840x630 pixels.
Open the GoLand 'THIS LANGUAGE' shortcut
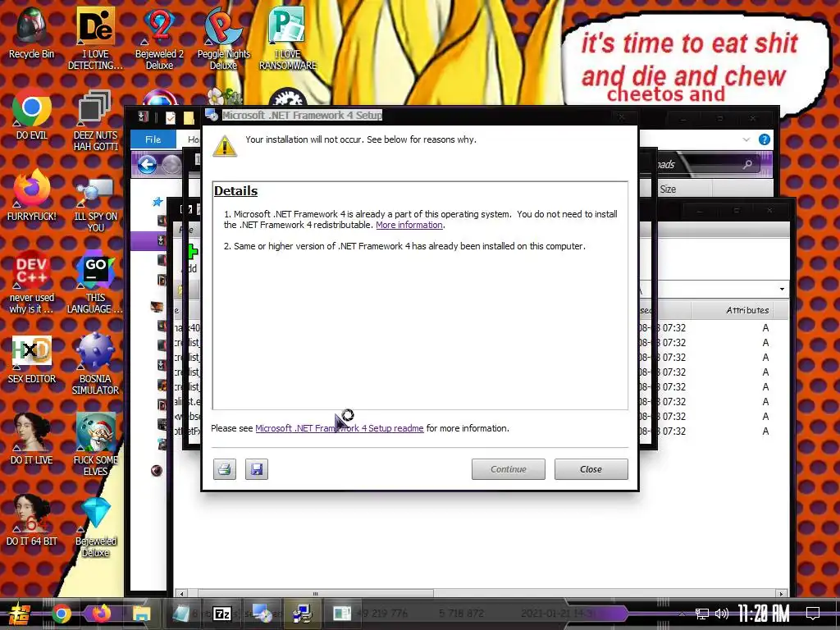pyautogui.click(x=95, y=282)
